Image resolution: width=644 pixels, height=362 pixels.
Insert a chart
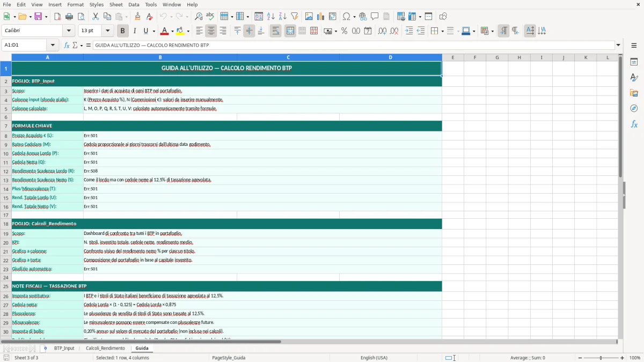[321, 17]
